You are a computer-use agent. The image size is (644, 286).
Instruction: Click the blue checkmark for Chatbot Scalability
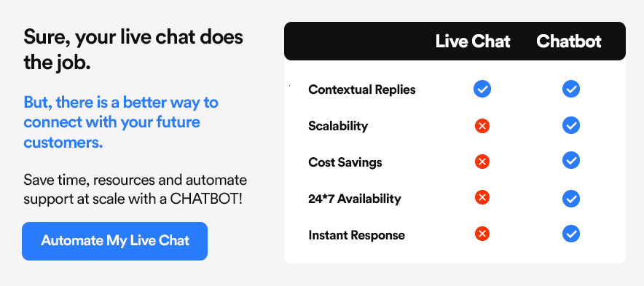pos(571,125)
